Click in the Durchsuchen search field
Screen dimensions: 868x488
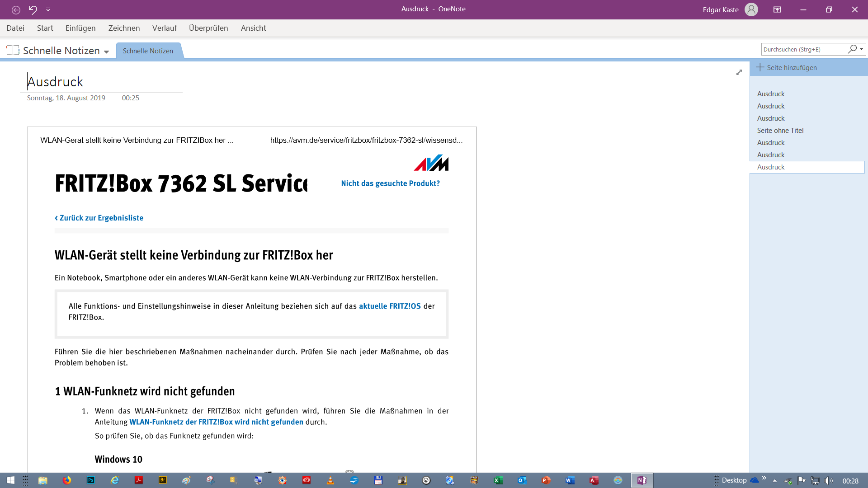803,49
